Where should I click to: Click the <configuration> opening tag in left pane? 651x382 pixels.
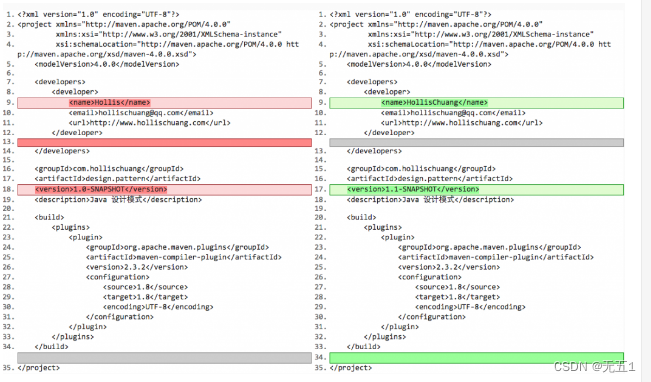coord(118,277)
